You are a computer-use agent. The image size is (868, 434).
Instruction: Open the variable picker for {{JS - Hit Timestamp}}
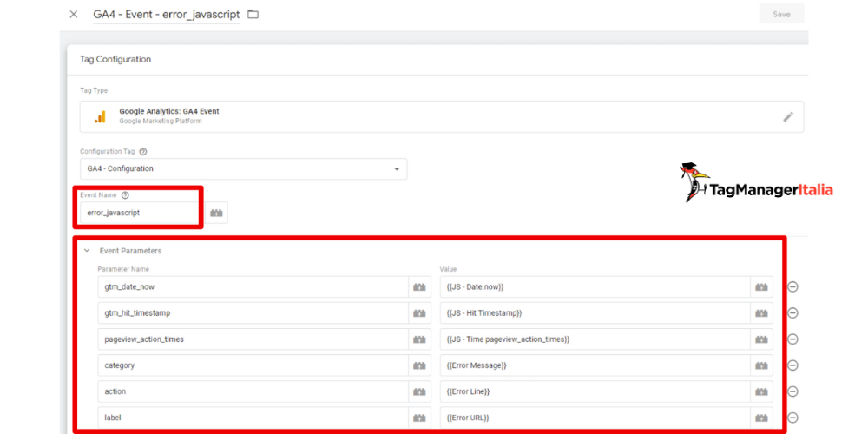(x=762, y=312)
